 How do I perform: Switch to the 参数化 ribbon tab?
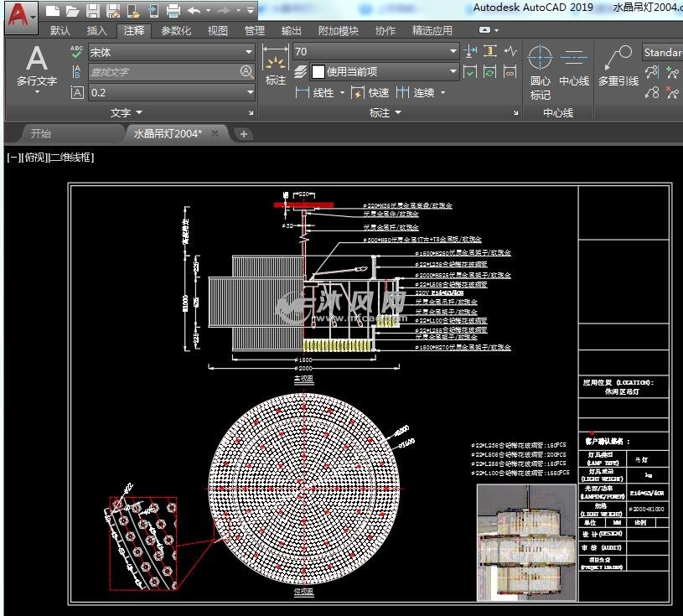click(176, 31)
